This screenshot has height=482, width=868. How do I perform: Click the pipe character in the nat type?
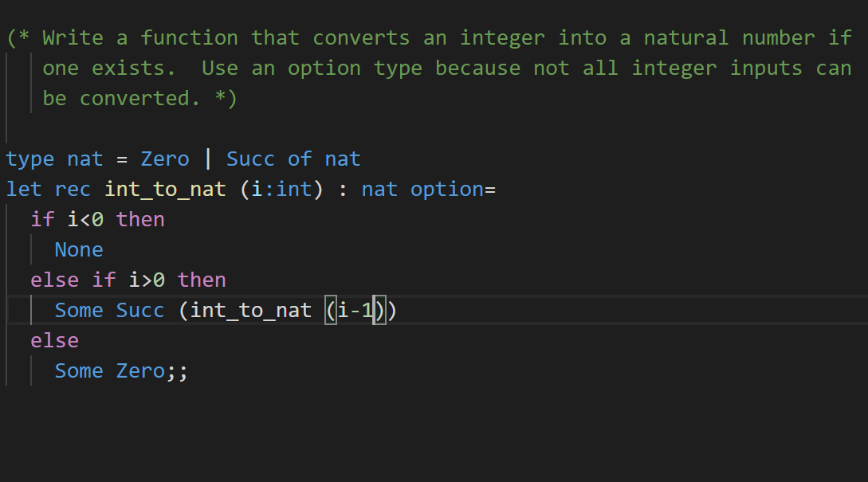pyautogui.click(x=207, y=159)
